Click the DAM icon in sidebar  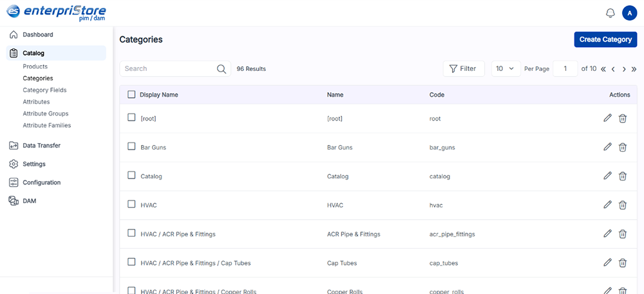point(14,201)
